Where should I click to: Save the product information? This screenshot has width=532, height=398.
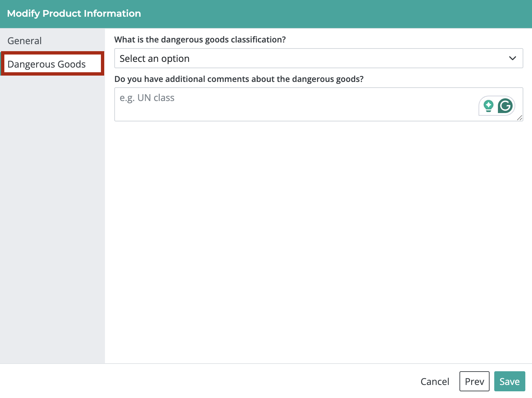(x=509, y=381)
